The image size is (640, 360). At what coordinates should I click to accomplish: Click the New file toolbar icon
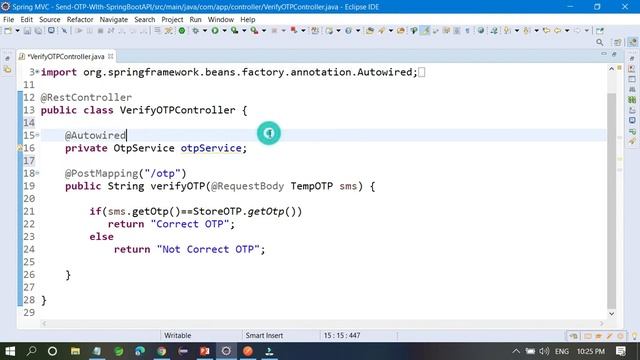pos(8,31)
